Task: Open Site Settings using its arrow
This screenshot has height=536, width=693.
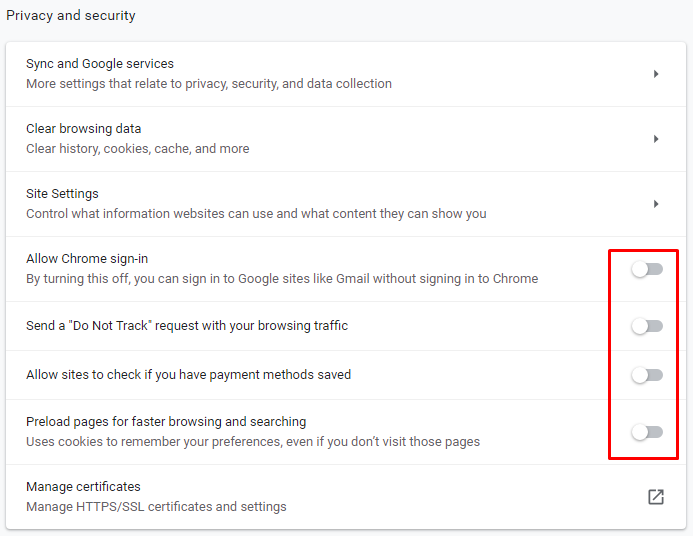Action: point(656,204)
